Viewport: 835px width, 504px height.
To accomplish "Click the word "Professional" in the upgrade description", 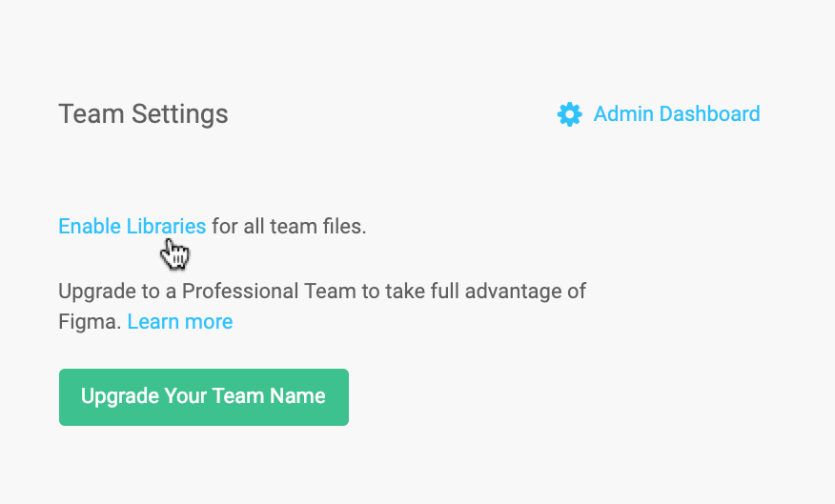I will [x=239, y=291].
